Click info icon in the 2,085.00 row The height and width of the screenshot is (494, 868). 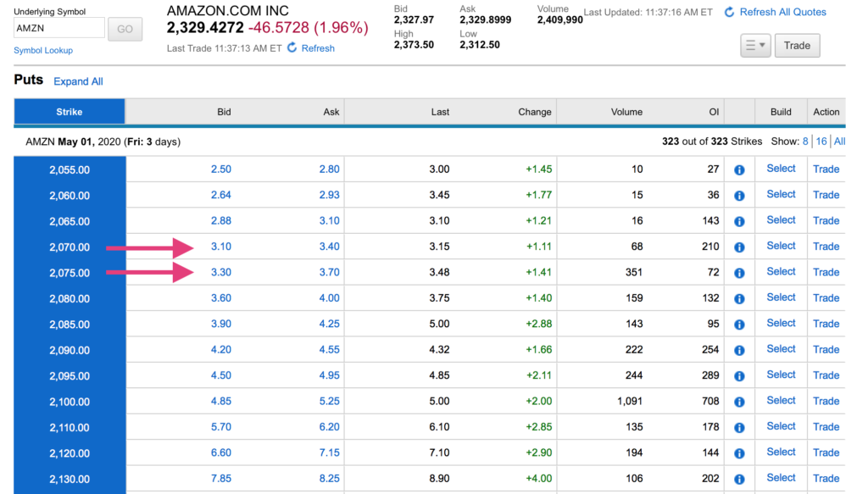point(739,324)
